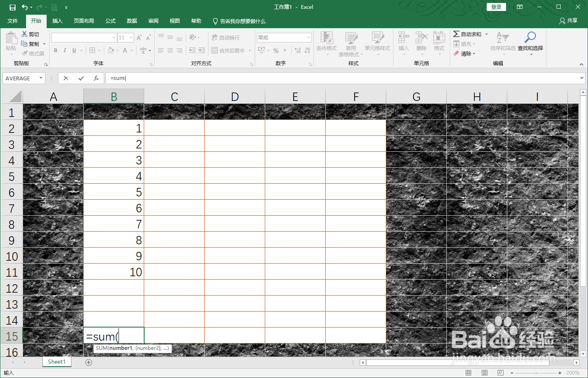Click the Decrease Font Size icon
The width and height of the screenshot is (588, 378).
(x=148, y=37)
